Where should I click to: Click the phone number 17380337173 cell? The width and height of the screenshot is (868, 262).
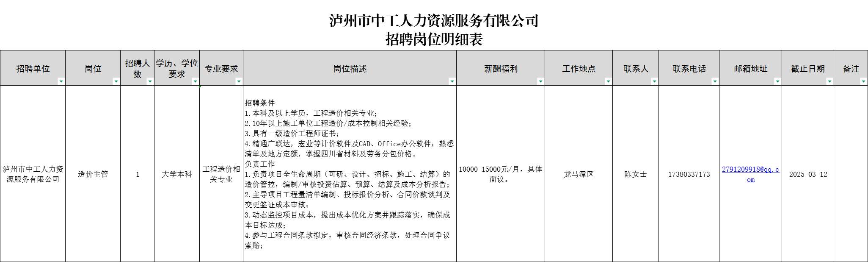click(689, 174)
